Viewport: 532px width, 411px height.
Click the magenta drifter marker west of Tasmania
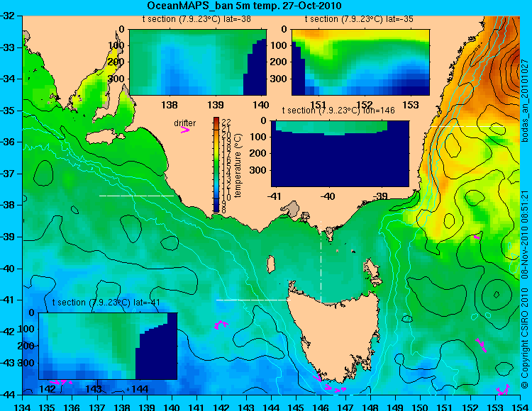click(x=221, y=325)
